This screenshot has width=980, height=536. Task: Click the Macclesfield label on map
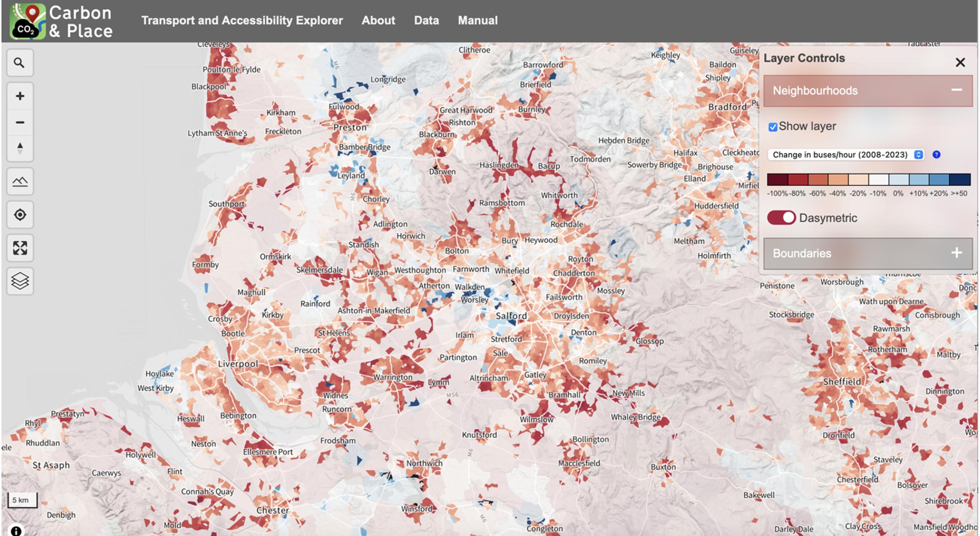(579, 463)
